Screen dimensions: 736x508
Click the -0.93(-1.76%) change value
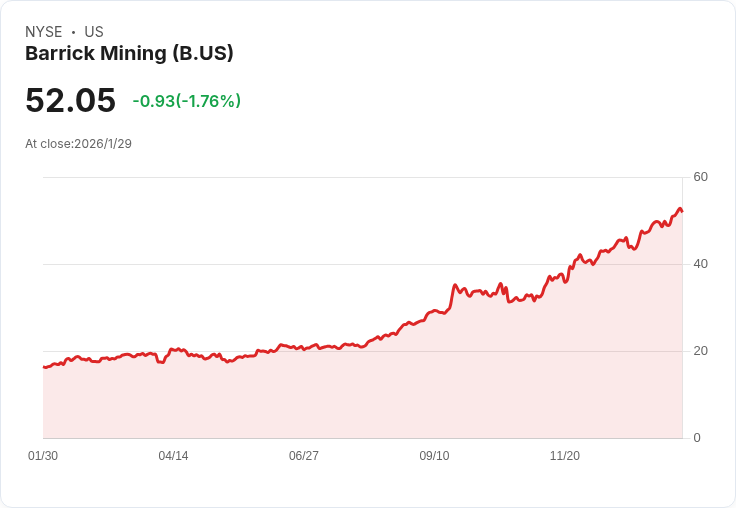[187, 101]
